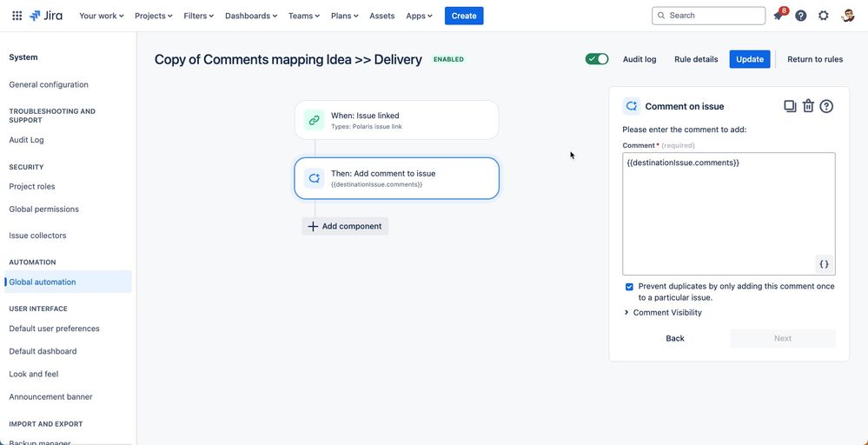
Task: Click in the Comment text area
Action: pyautogui.click(x=728, y=214)
